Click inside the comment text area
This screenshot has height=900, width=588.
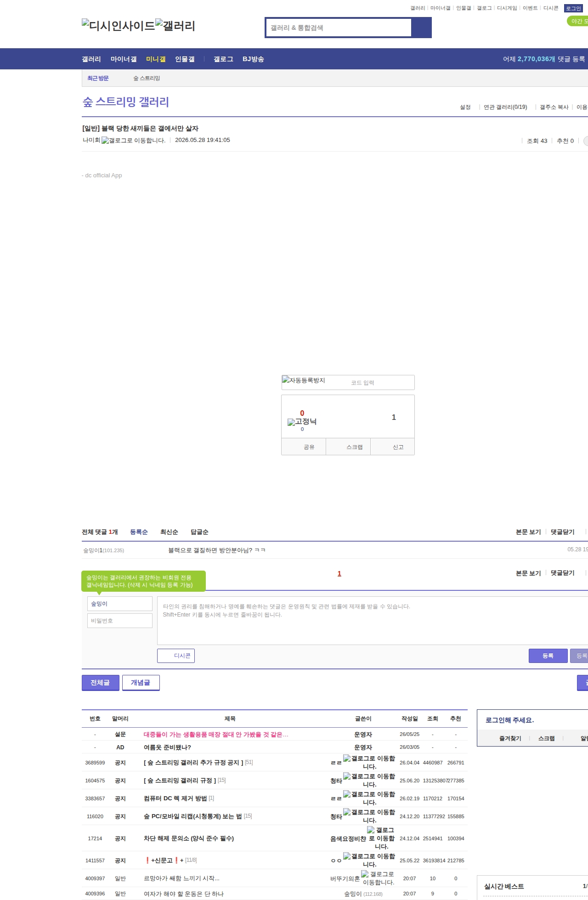(373, 621)
